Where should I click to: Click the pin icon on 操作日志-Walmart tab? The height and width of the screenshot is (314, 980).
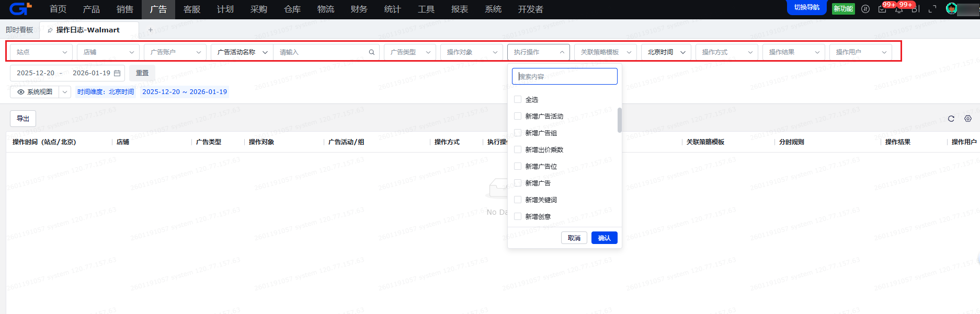[50, 30]
